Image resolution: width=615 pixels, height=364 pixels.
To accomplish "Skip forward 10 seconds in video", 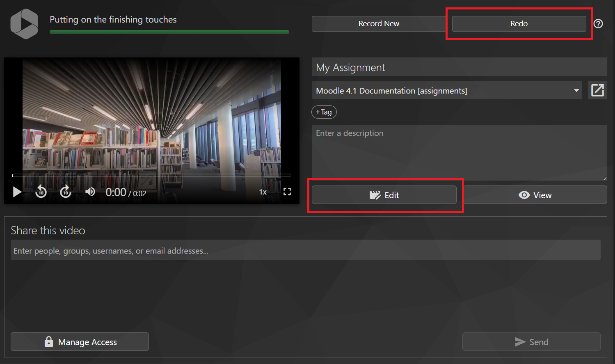I will (x=66, y=192).
